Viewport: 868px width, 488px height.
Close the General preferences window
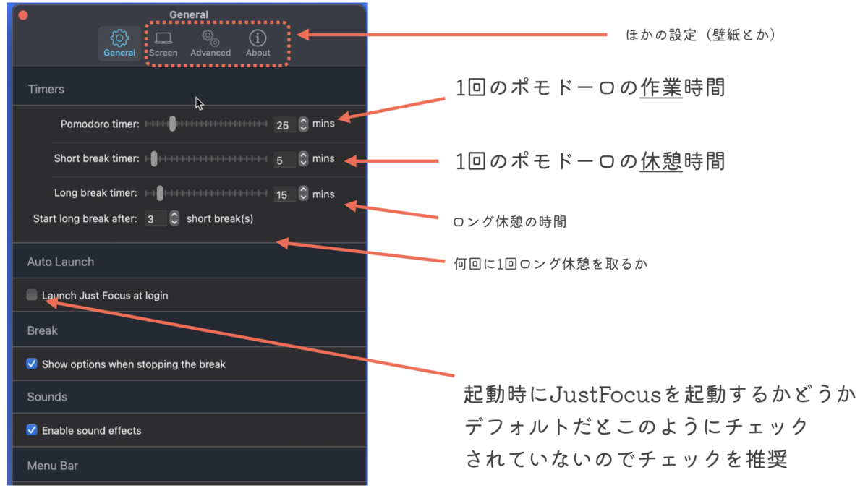point(23,15)
